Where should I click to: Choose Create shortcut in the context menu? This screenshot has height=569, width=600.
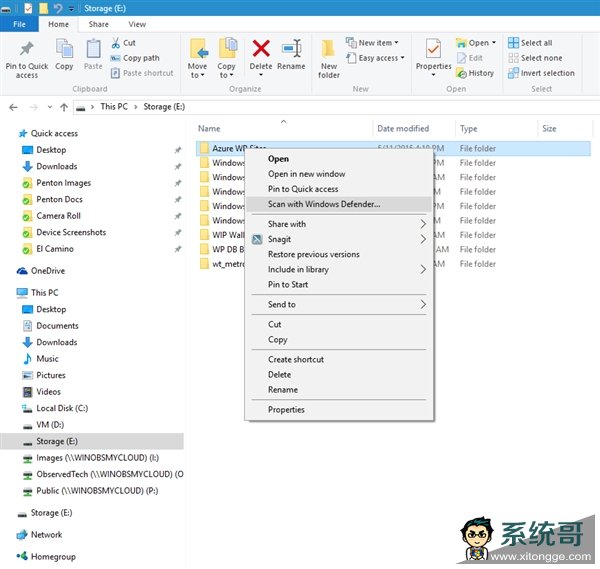pos(339,360)
